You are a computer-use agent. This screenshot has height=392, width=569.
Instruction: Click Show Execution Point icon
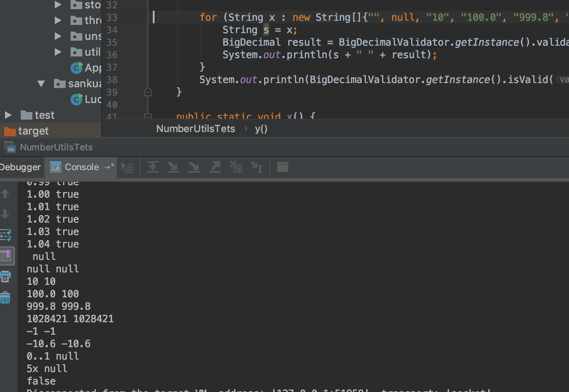click(127, 167)
